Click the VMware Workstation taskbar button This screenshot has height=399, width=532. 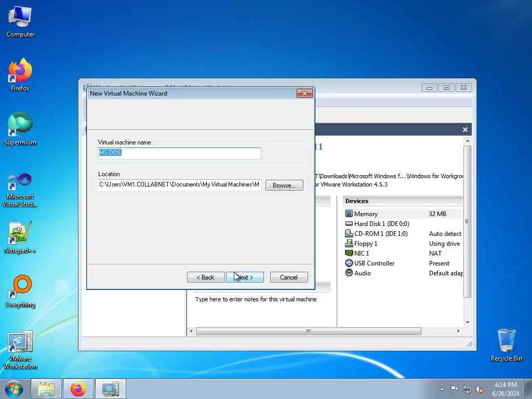click(110, 389)
